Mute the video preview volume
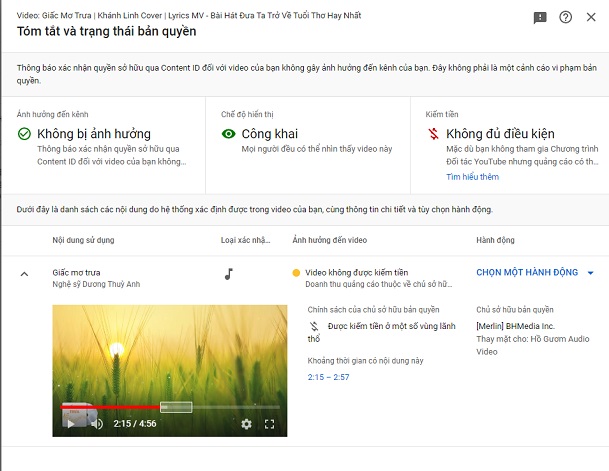This screenshot has height=471, width=609. pyautogui.click(x=96, y=424)
